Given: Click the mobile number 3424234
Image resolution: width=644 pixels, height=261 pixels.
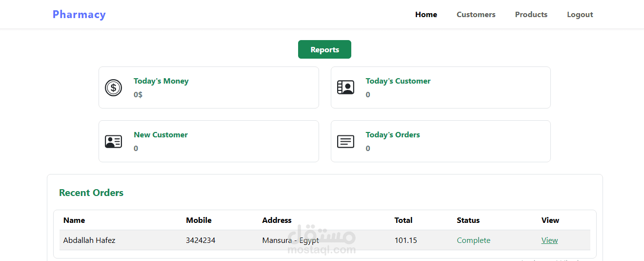Looking at the screenshot, I should (x=201, y=240).
